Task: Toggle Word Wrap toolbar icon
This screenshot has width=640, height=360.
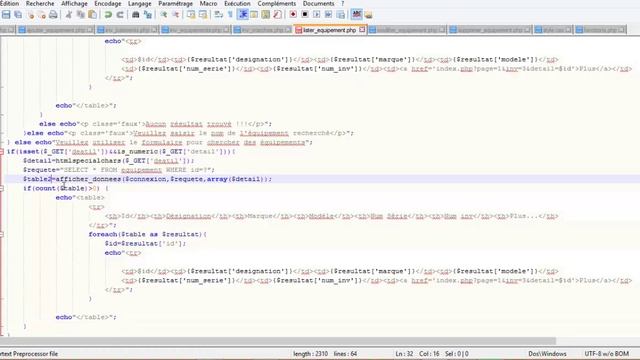Action: point(218,15)
